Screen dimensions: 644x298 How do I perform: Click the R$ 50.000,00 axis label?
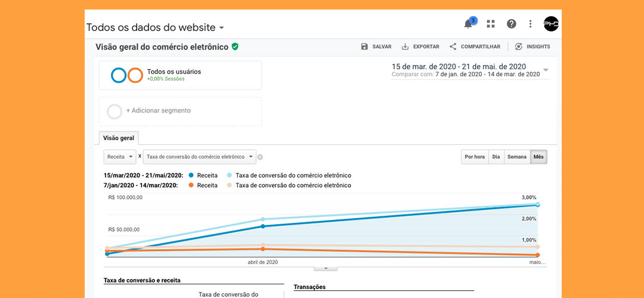(125, 229)
